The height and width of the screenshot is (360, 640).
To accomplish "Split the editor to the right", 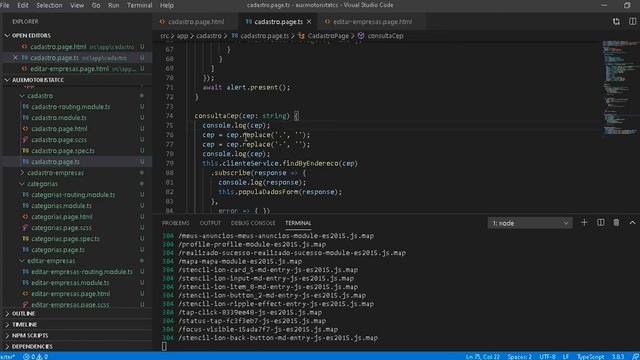I will click(x=632, y=22).
